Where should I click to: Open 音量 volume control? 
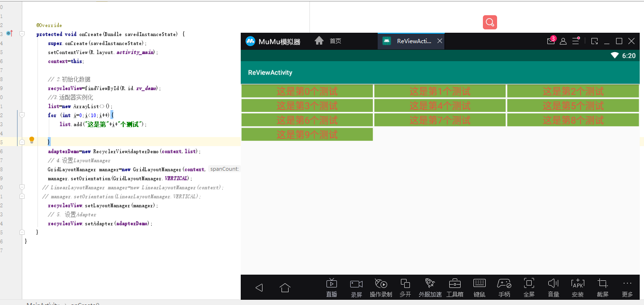(x=553, y=287)
